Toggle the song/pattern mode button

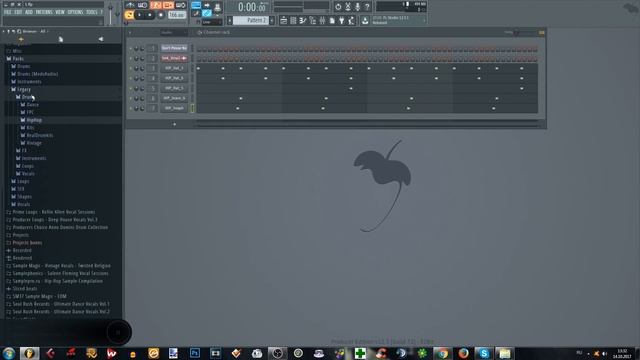point(129,15)
